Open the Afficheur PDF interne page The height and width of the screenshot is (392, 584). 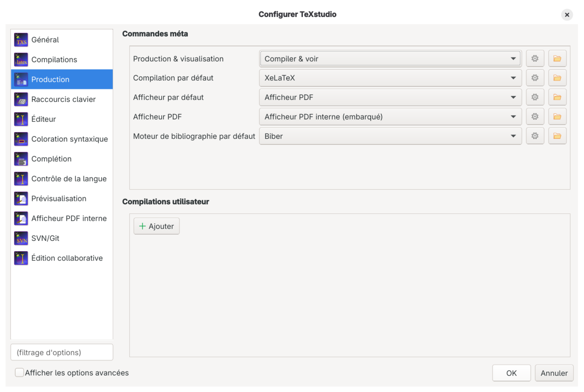62,218
